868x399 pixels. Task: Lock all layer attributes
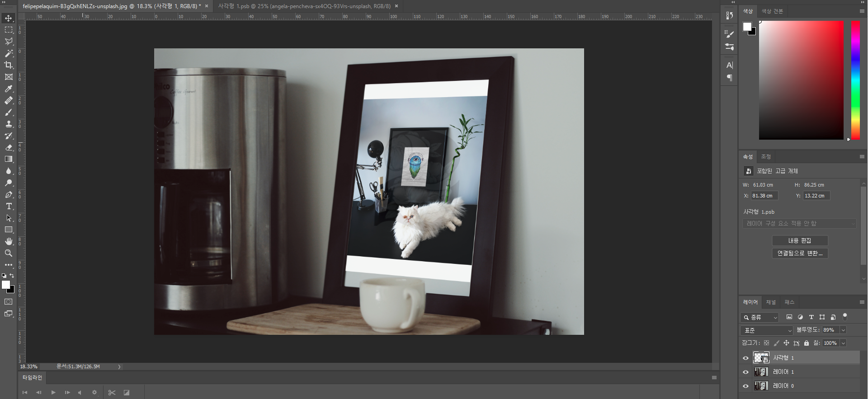807,343
